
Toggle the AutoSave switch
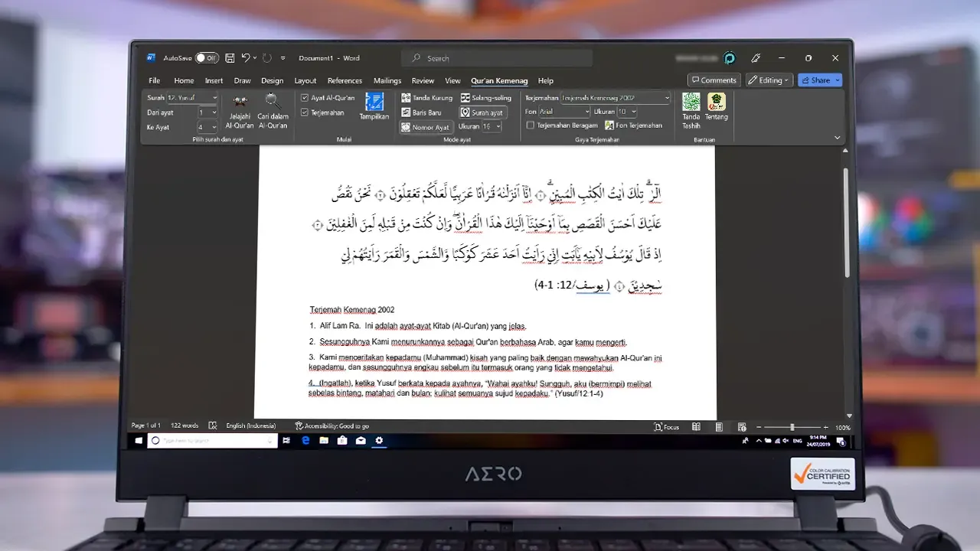coord(206,58)
